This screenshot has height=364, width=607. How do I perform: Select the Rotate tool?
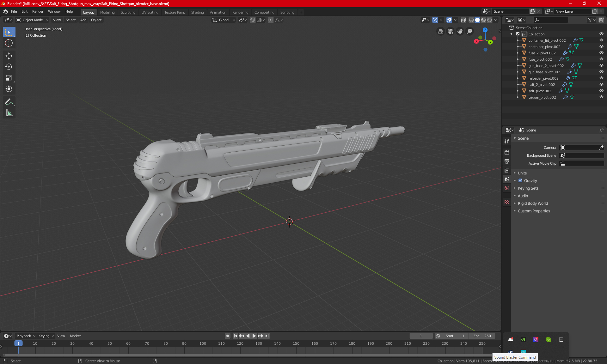coord(9,67)
